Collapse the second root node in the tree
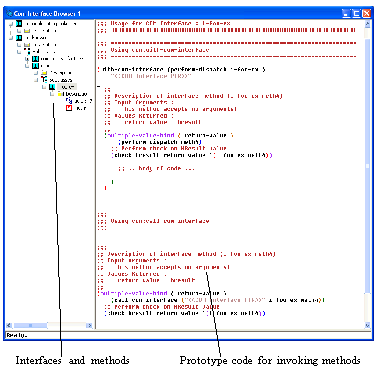Image resolution: width=379 pixels, height=372 pixels. click(x=11, y=38)
